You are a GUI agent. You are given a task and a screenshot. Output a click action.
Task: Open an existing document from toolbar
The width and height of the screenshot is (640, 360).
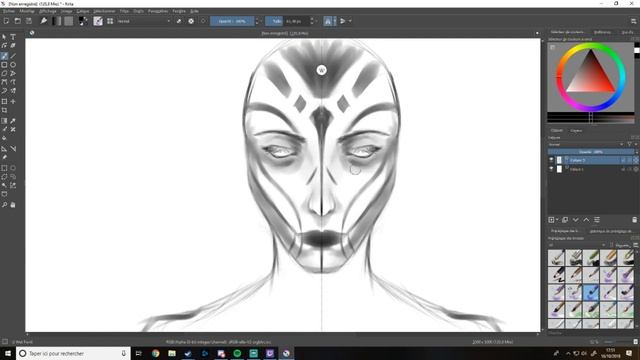[18, 21]
